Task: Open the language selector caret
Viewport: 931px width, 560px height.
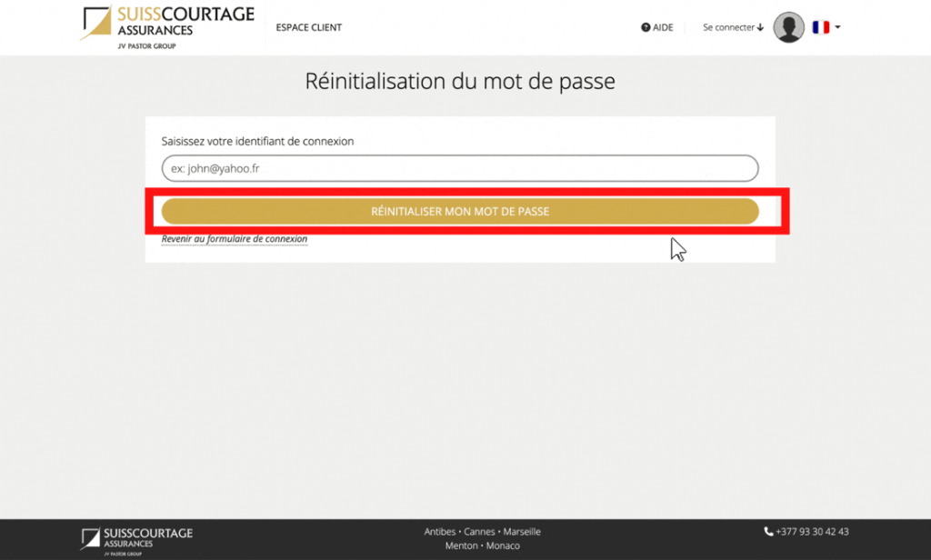Action: coord(837,27)
